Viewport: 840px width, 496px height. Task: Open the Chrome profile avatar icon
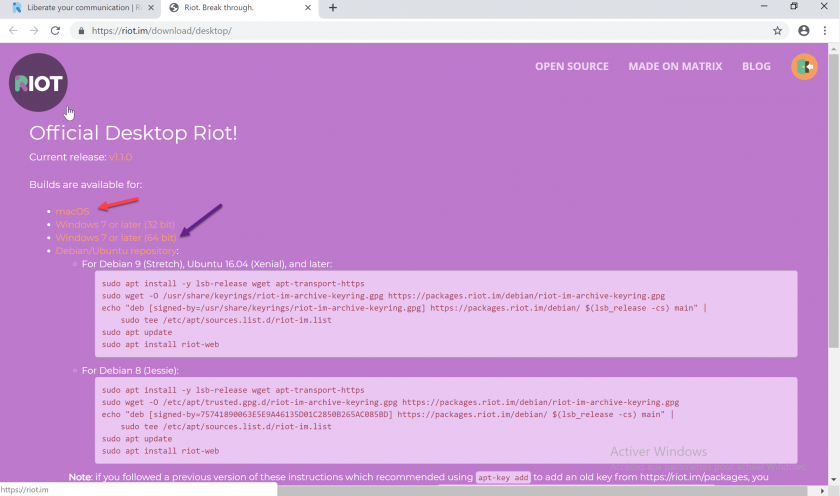point(804,31)
